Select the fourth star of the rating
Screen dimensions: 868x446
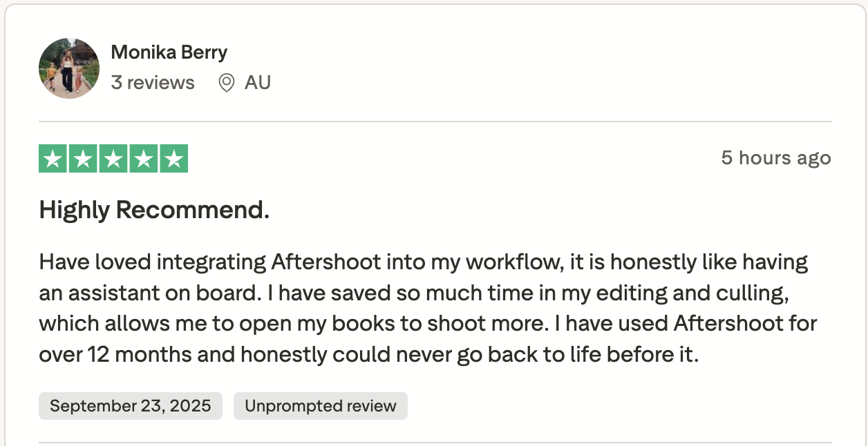pyautogui.click(x=143, y=158)
